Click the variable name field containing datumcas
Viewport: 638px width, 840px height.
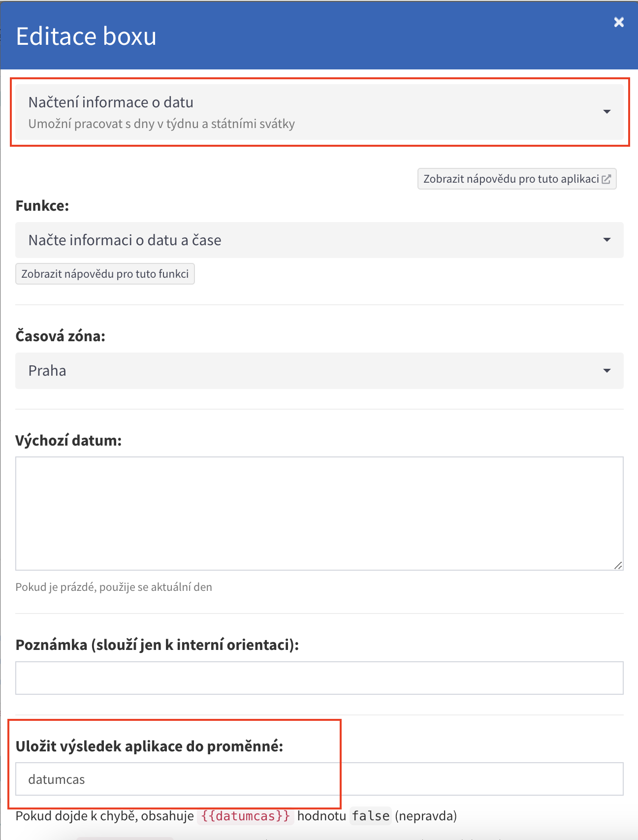(319, 779)
